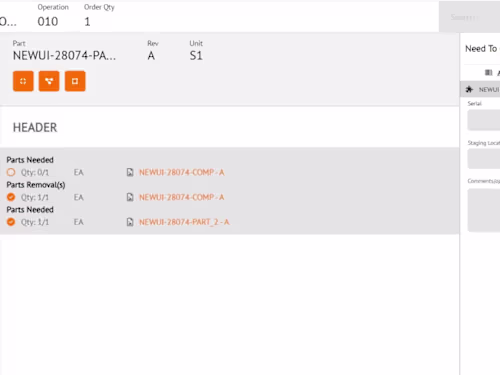Open NEWUI-28074-COMP-A link under Parts Removal(s)
500x375 pixels.
point(182,197)
